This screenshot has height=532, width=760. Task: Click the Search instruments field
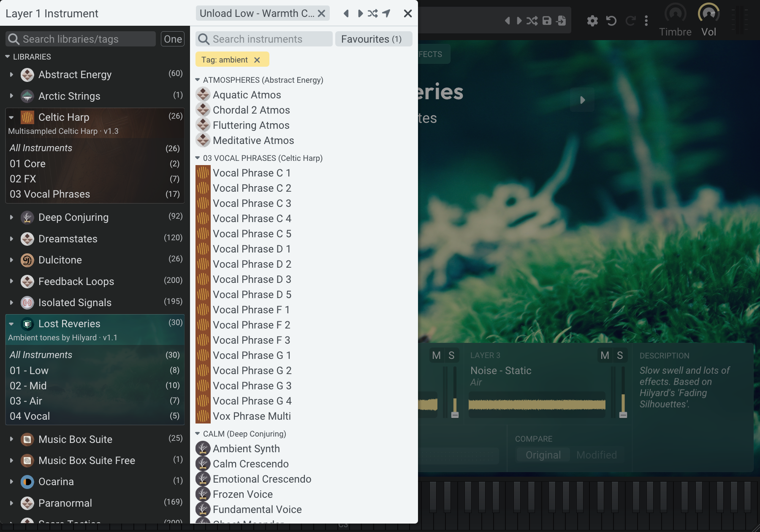pos(264,39)
